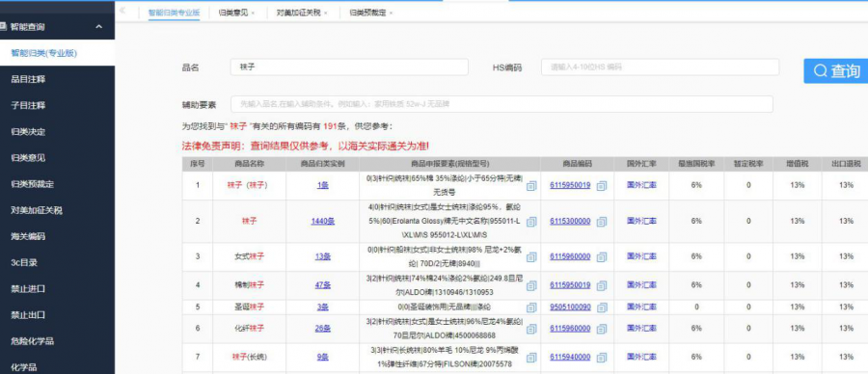Open 子目注释 in the sidebar
This screenshot has height=374, width=868.
57,105
